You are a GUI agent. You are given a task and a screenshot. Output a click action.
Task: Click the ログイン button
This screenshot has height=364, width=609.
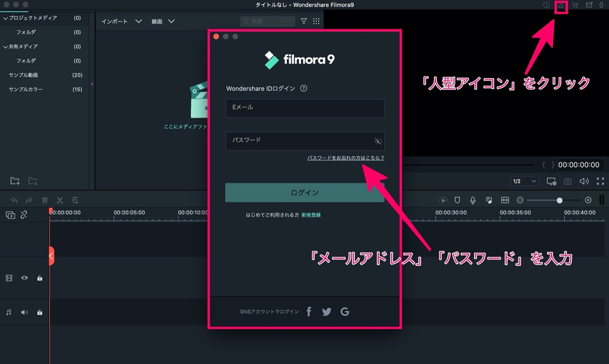[x=305, y=193]
